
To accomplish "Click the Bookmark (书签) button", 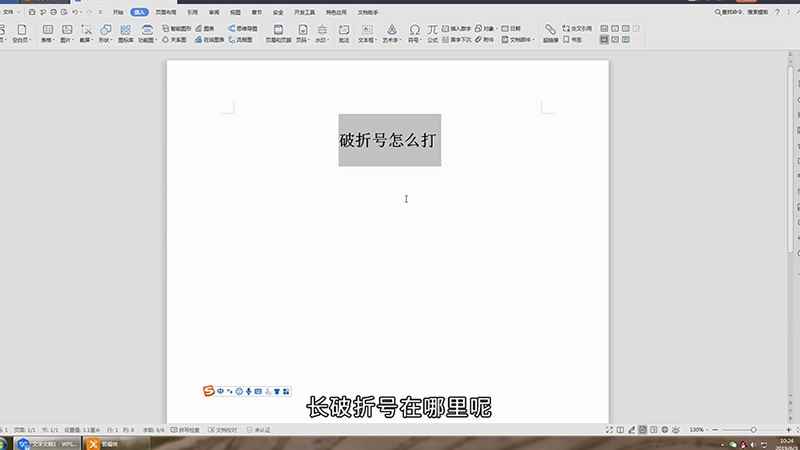I will [574, 40].
